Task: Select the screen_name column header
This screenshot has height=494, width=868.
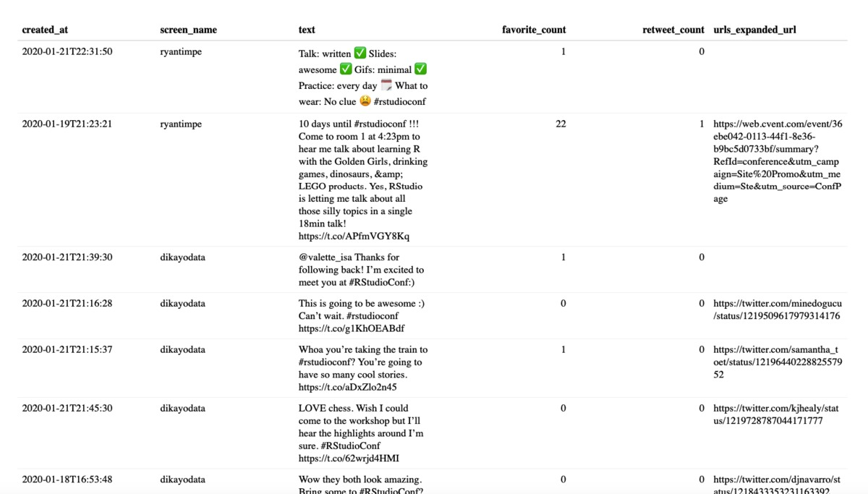Action: coord(188,30)
